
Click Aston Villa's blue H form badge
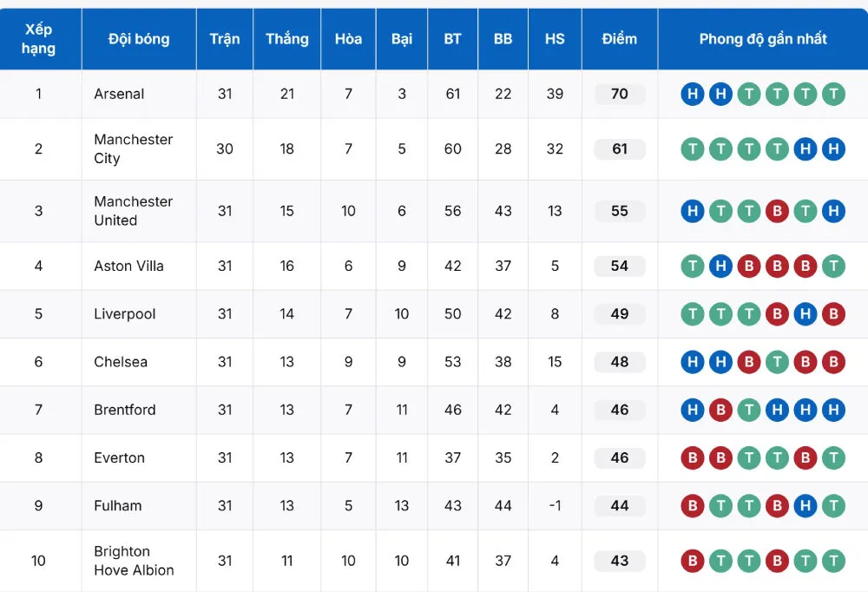tap(720, 266)
